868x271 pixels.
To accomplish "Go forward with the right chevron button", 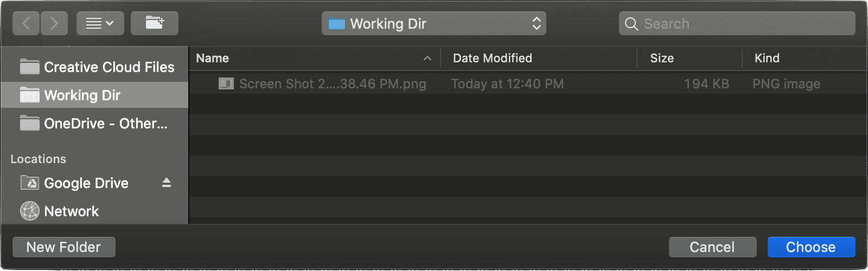I will click(x=54, y=24).
